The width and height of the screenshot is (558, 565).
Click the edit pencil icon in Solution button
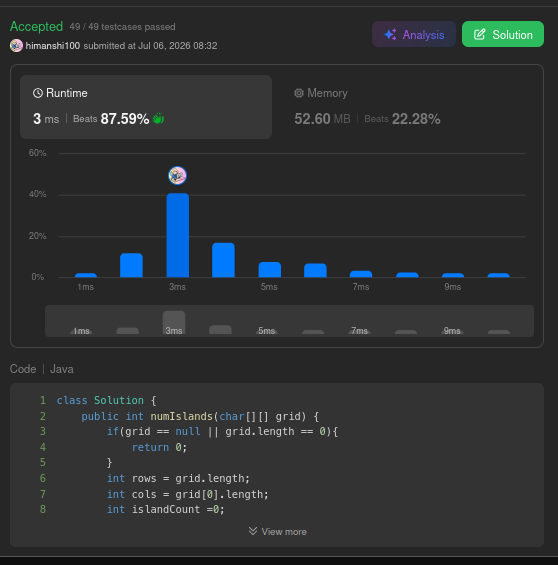(x=479, y=35)
